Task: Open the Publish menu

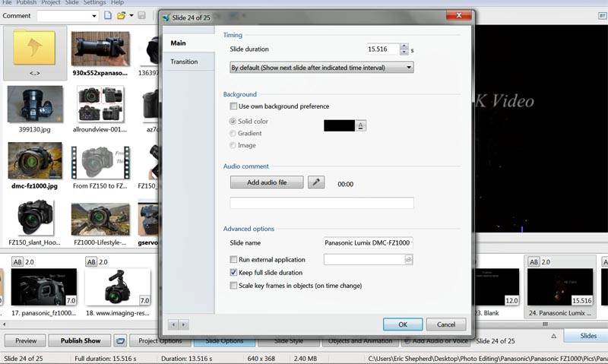Action: point(27,3)
